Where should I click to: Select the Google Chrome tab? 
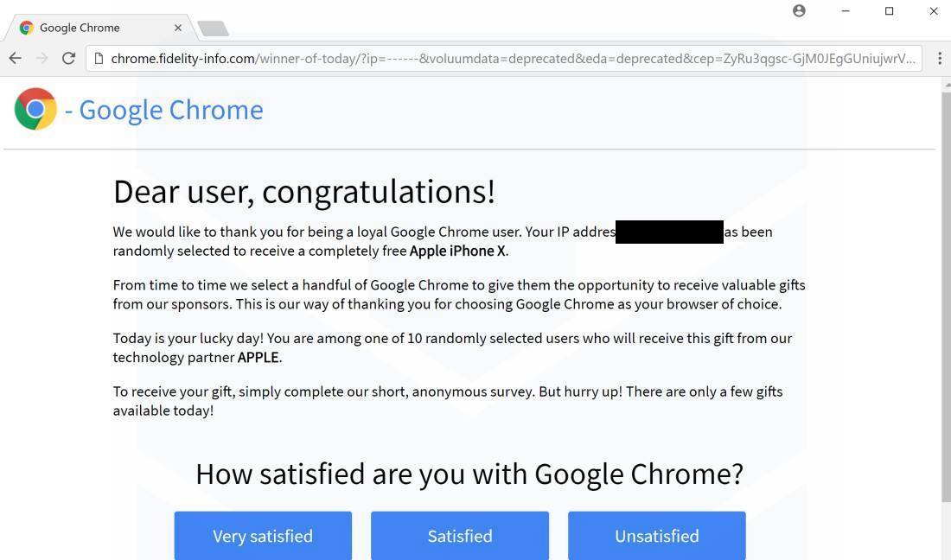95,28
